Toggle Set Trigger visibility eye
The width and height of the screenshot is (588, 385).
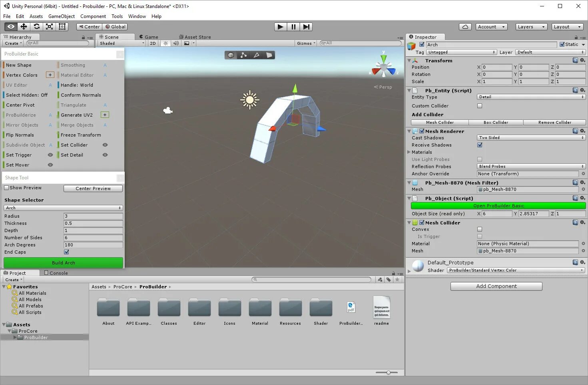click(x=50, y=155)
